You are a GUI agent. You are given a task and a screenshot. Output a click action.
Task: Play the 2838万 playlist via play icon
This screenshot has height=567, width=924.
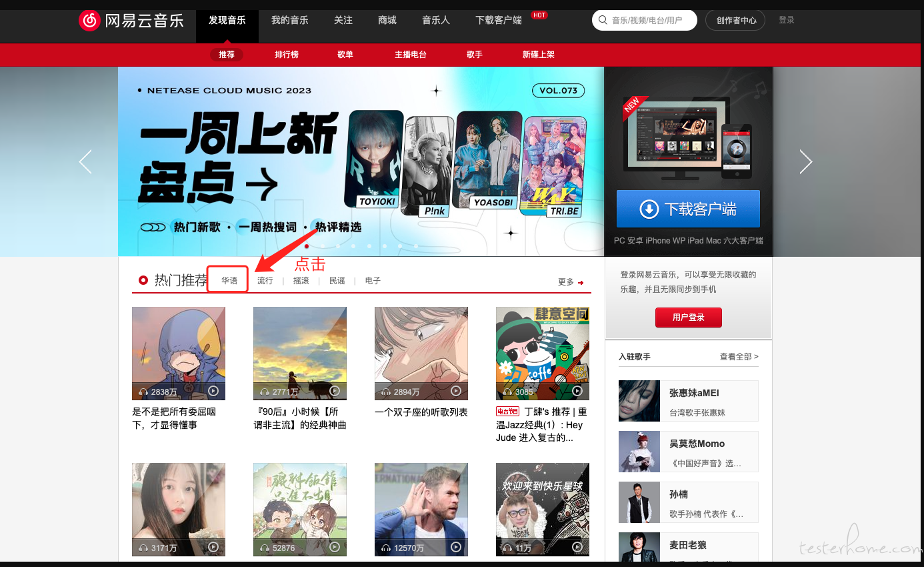[x=213, y=391]
